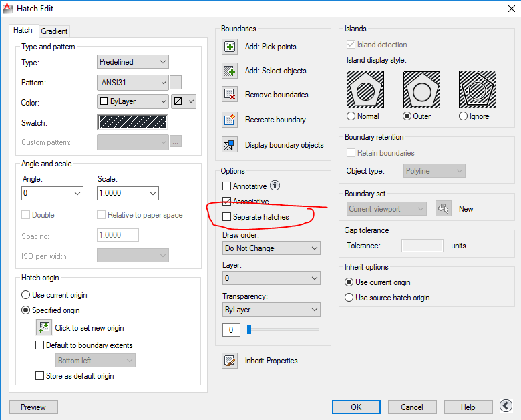Click the Add: Pick points label
This screenshot has height=420, width=521.
[x=271, y=47]
